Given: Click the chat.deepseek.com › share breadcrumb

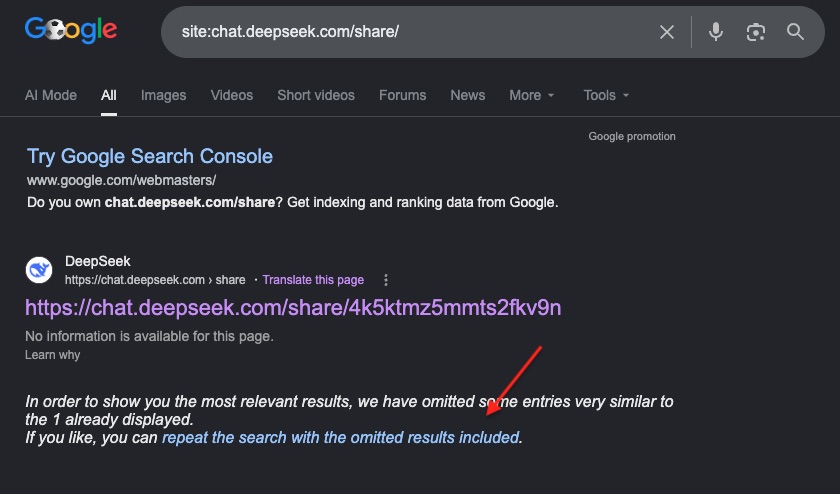Looking at the screenshot, I should [155, 280].
